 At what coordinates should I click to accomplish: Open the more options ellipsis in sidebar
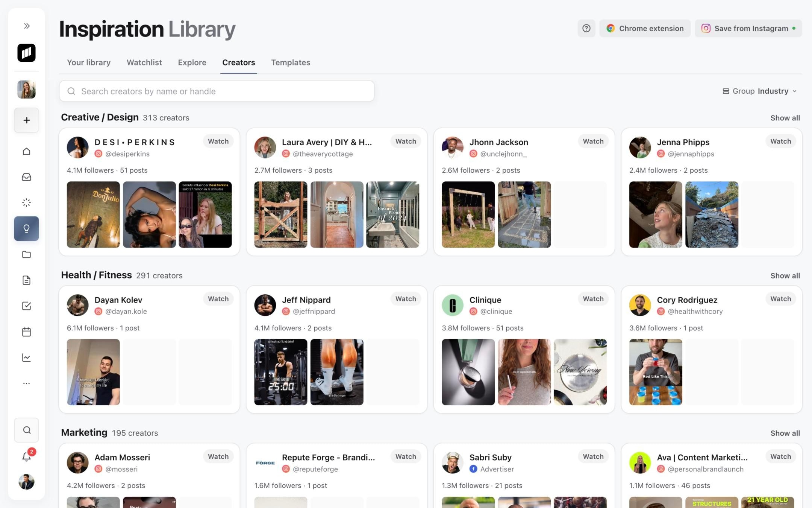pyautogui.click(x=26, y=383)
